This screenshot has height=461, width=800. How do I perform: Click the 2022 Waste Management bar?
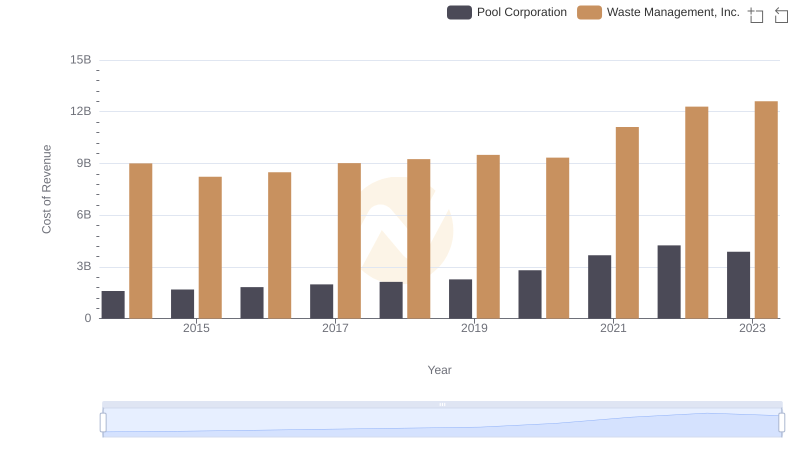[x=696, y=213]
